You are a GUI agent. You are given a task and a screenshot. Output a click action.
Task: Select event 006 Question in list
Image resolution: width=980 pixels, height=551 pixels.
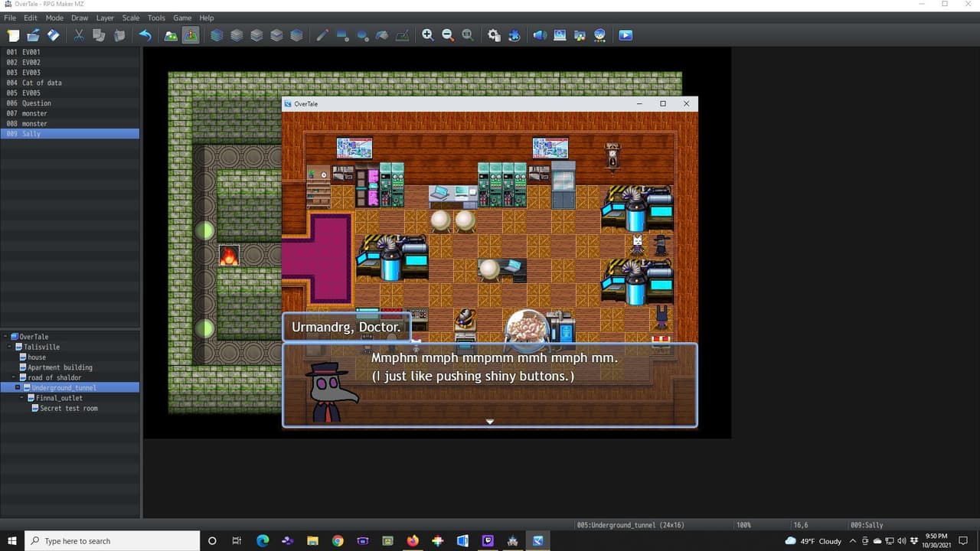pos(70,103)
